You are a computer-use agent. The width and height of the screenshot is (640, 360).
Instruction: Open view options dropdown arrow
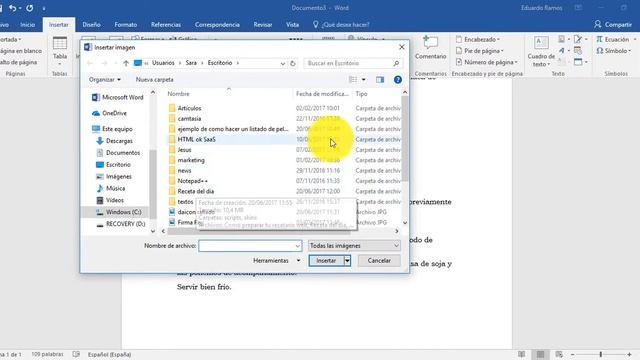click(x=364, y=80)
